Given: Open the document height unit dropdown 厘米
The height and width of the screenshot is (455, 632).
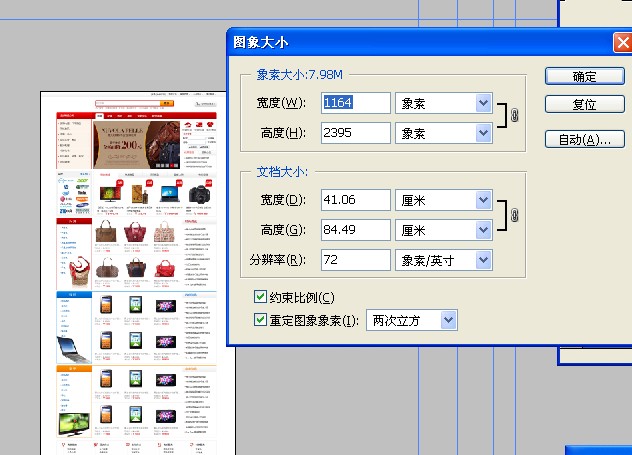Looking at the screenshot, I should [444, 230].
